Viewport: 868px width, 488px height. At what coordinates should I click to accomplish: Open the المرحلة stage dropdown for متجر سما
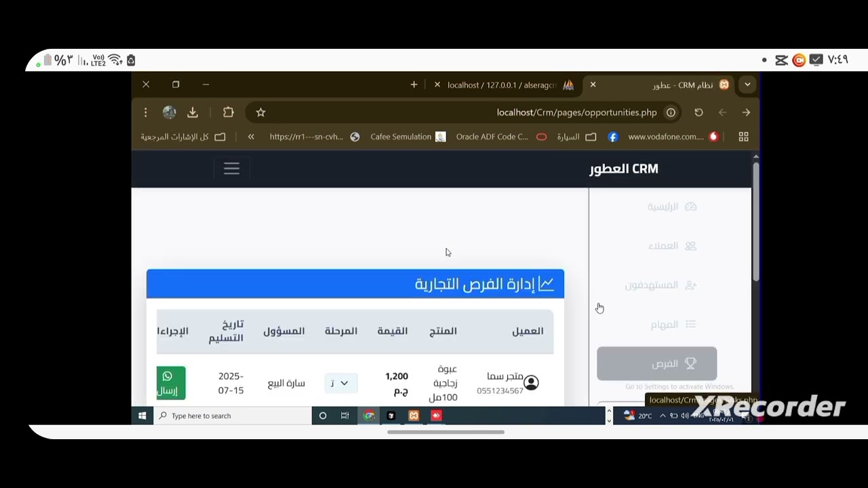340,383
